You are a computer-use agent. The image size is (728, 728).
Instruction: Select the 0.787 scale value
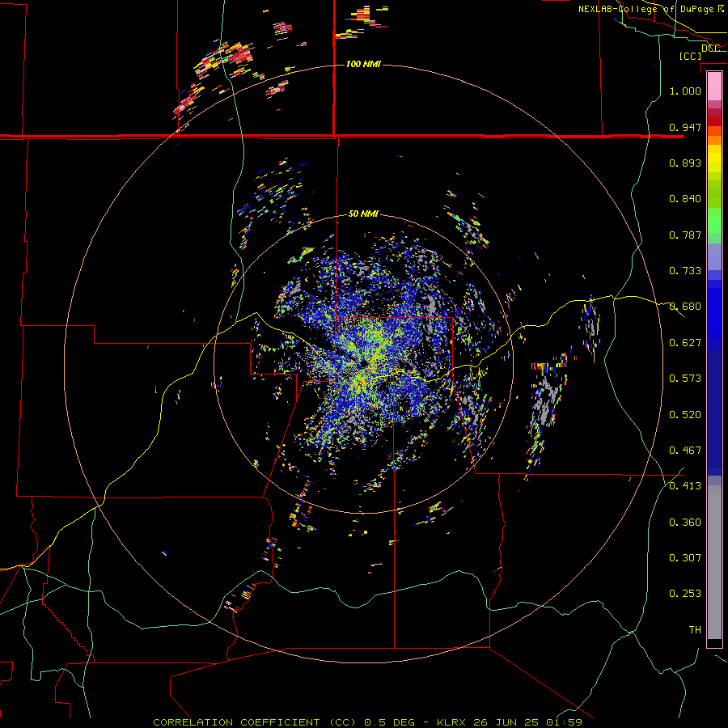[x=685, y=235]
